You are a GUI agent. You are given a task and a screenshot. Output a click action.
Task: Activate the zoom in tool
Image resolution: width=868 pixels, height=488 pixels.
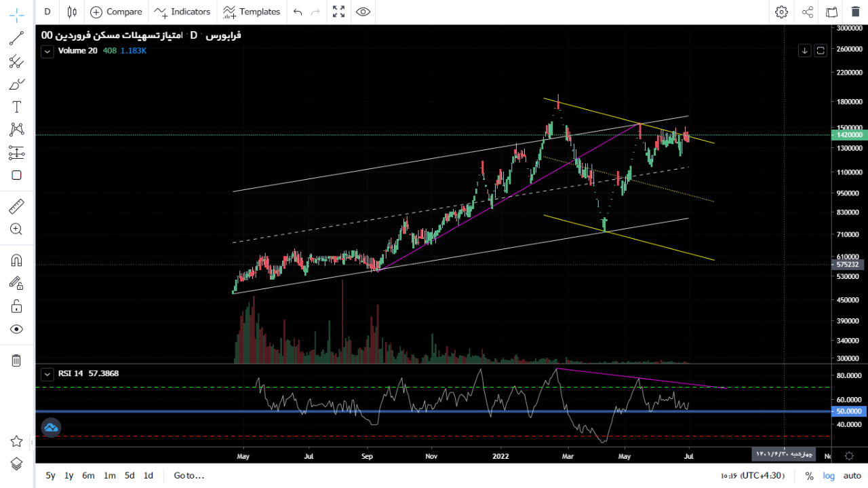(16, 229)
